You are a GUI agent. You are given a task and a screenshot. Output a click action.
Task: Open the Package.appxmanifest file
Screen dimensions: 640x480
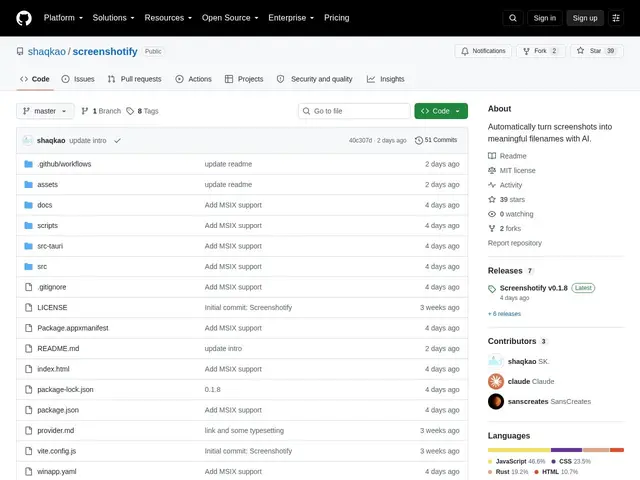click(x=73, y=328)
